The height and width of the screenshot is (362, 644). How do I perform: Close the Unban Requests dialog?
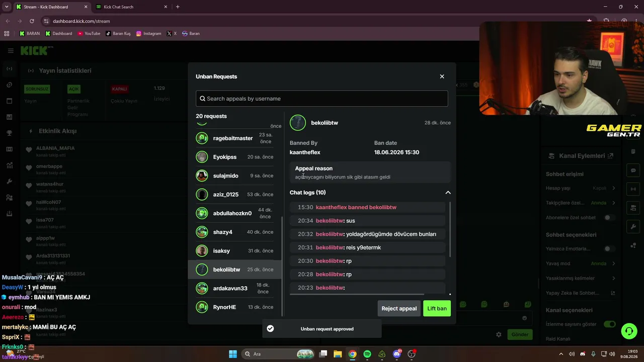442,76
